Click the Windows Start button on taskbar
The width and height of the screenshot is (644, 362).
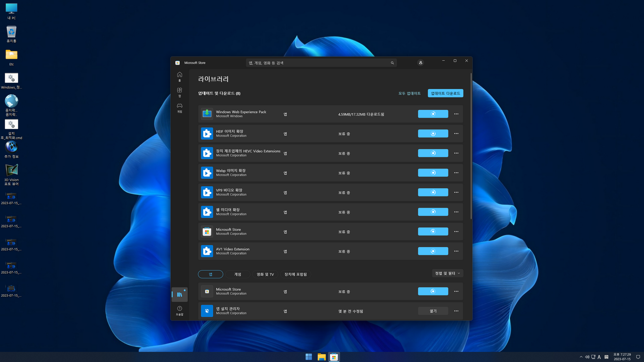pyautogui.click(x=309, y=357)
